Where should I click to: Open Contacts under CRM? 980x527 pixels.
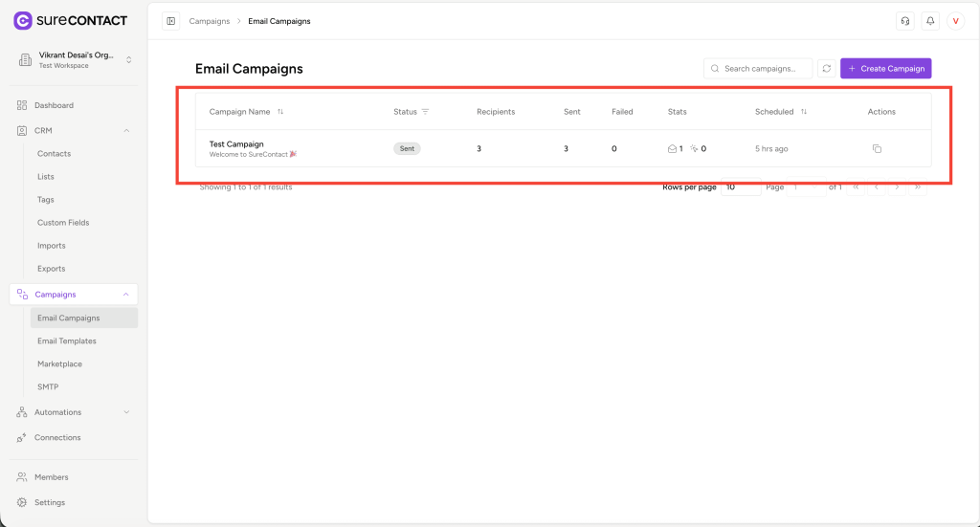[x=54, y=154]
